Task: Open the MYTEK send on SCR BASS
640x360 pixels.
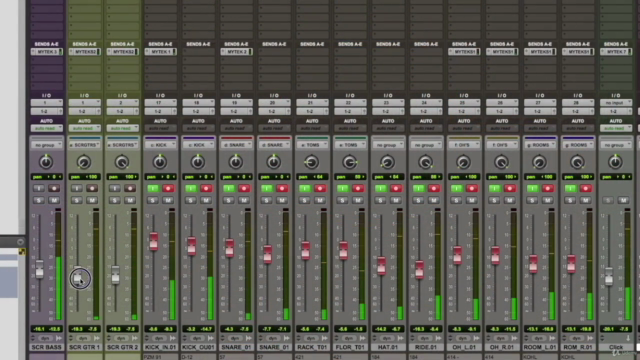Action: 47,52
